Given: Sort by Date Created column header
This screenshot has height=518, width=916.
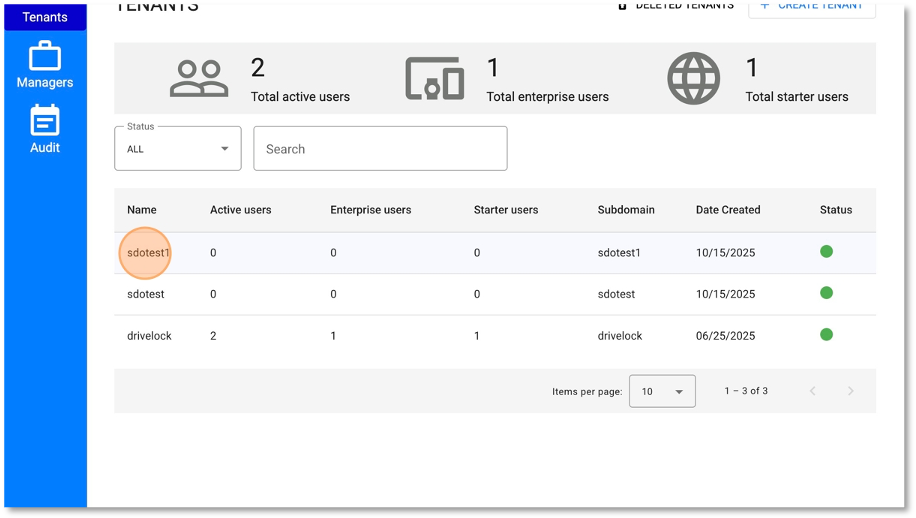Looking at the screenshot, I should coord(728,210).
